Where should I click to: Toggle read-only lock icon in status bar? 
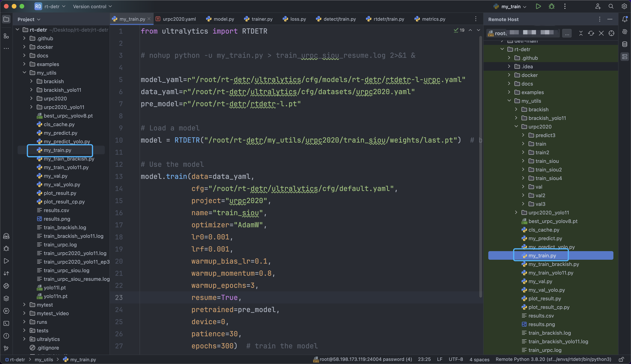click(621, 360)
